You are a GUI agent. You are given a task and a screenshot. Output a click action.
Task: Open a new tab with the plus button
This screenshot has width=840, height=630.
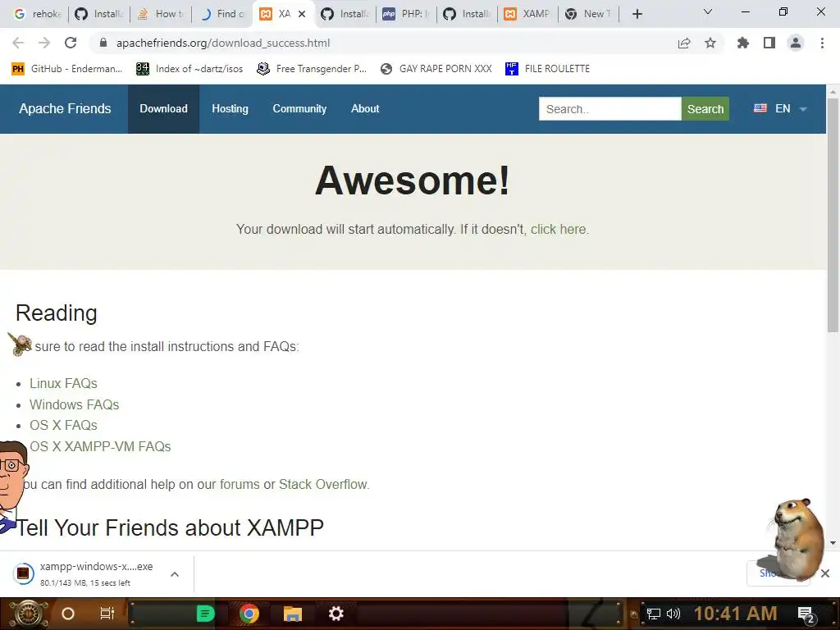point(637,14)
